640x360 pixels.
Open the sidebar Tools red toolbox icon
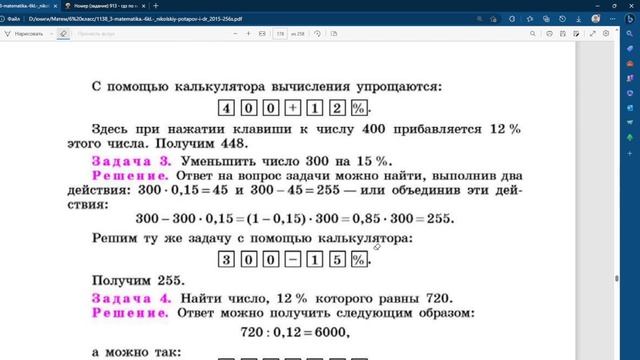point(630,63)
